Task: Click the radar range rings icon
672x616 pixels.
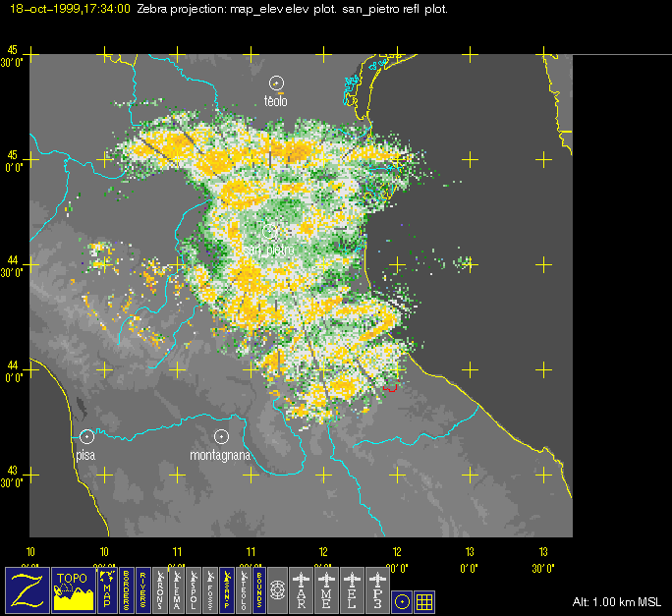Action: point(277,589)
